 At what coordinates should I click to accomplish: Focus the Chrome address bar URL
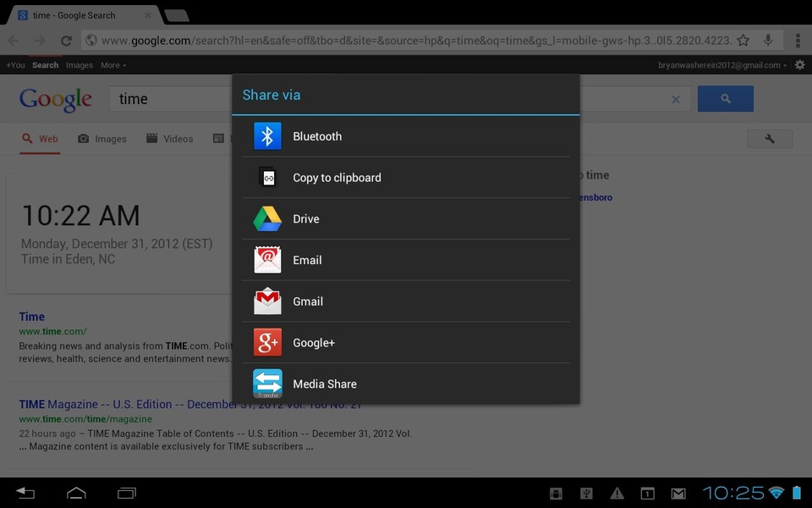[416, 41]
